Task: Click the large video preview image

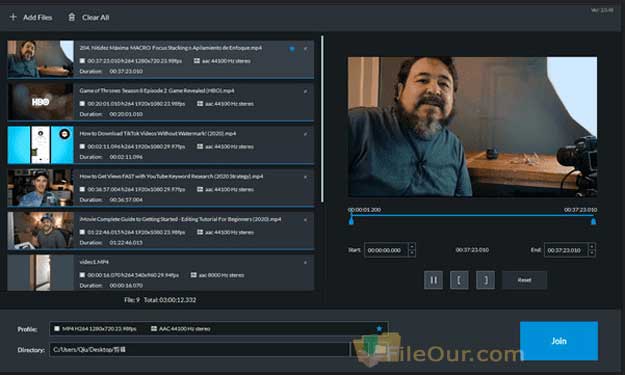Action: coord(472,126)
